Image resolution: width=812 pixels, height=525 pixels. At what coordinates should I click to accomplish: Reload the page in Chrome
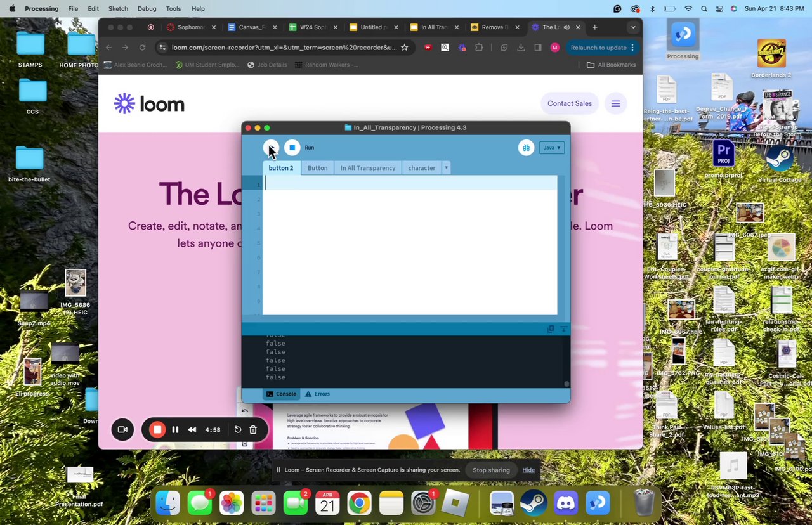[x=142, y=48]
